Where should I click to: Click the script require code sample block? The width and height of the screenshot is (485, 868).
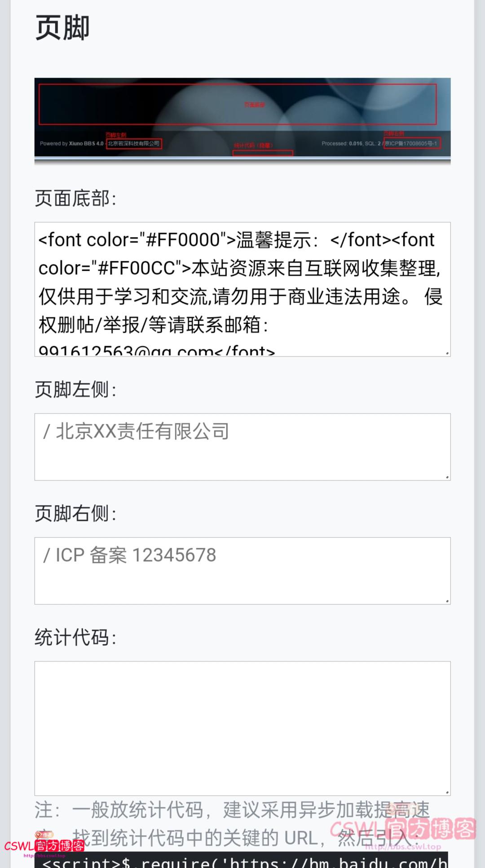point(242,861)
